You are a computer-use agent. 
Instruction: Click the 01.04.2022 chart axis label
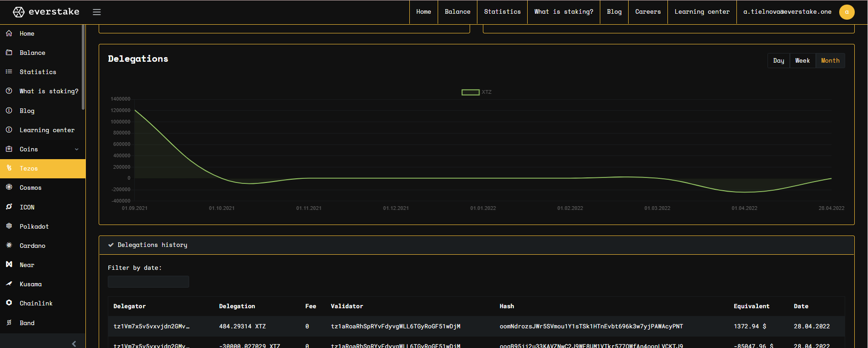click(744, 208)
